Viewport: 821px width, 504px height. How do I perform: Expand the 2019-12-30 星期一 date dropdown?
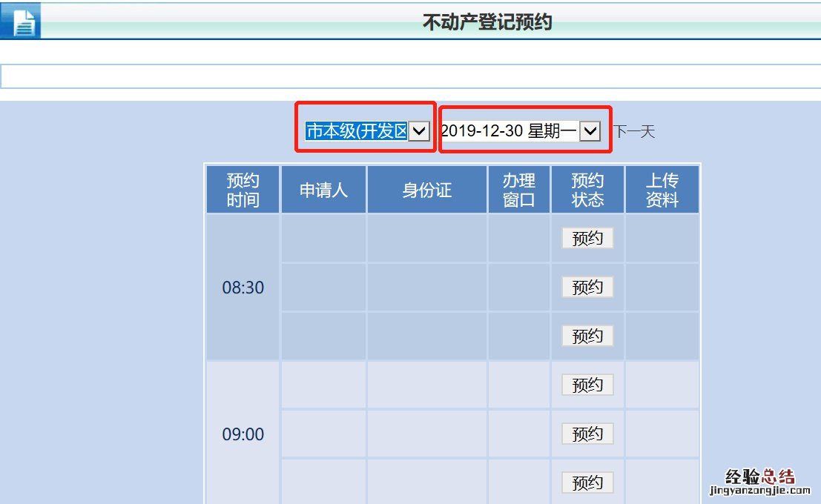click(x=519, y=131)
